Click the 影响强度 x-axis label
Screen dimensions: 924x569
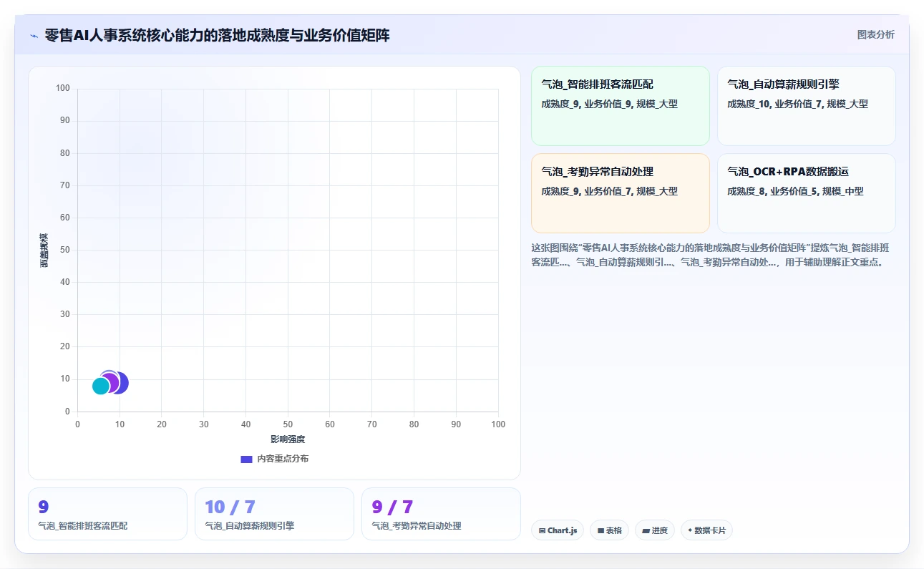point(288,439)
